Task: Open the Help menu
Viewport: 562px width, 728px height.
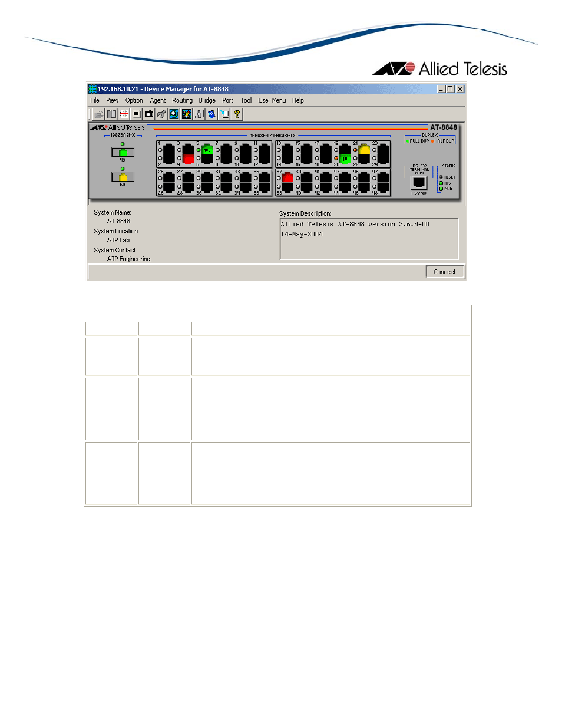Action: pyautogui.click(x=298, y=100)
